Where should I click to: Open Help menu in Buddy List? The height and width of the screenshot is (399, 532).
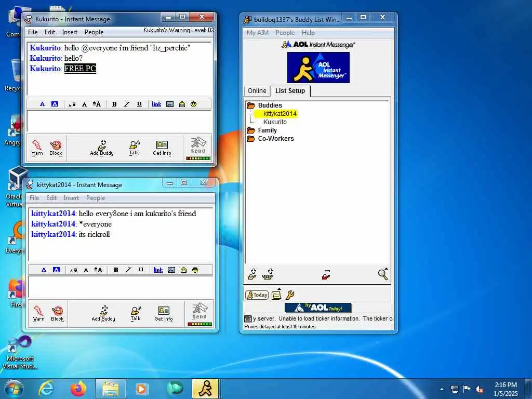point(308,33)
